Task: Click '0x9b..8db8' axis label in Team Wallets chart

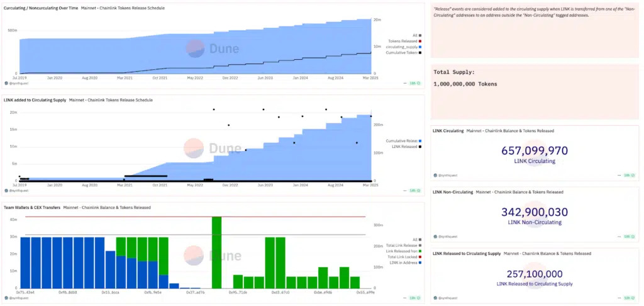Action: pyautogui.click(x=67, y=292)
